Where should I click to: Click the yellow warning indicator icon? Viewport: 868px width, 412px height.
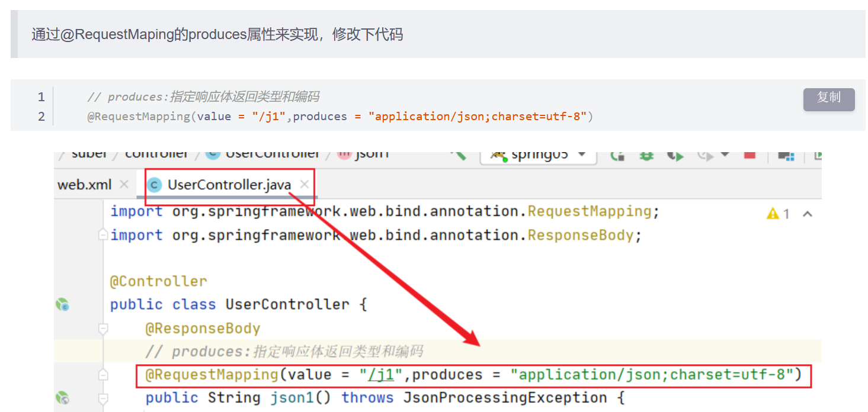(773, 214)
